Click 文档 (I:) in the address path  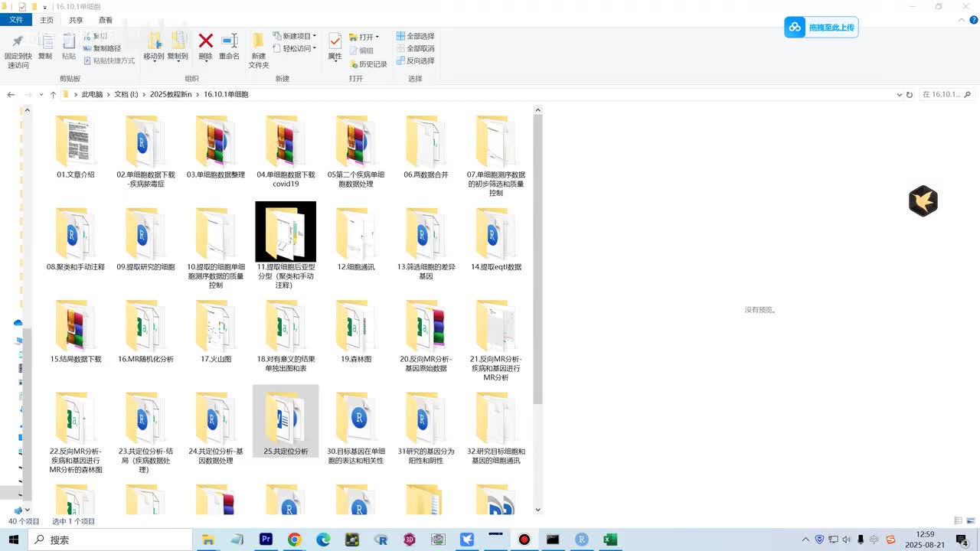click(126, 95)
